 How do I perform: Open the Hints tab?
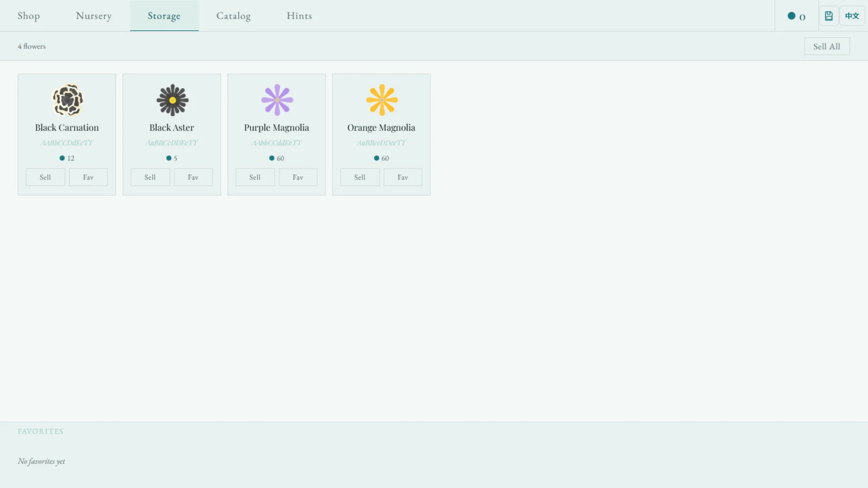coord(299,16)
